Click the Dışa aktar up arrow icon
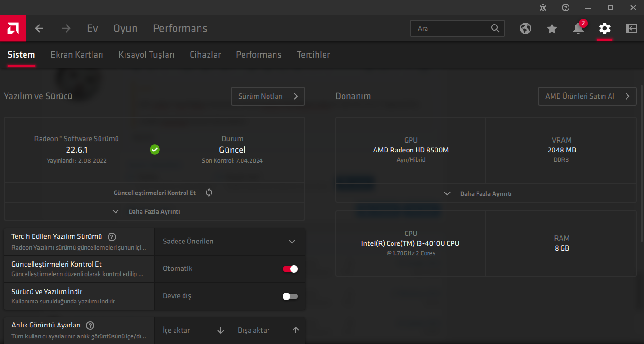The height and width of the screenshot is (344, 644). click(296, 330)
